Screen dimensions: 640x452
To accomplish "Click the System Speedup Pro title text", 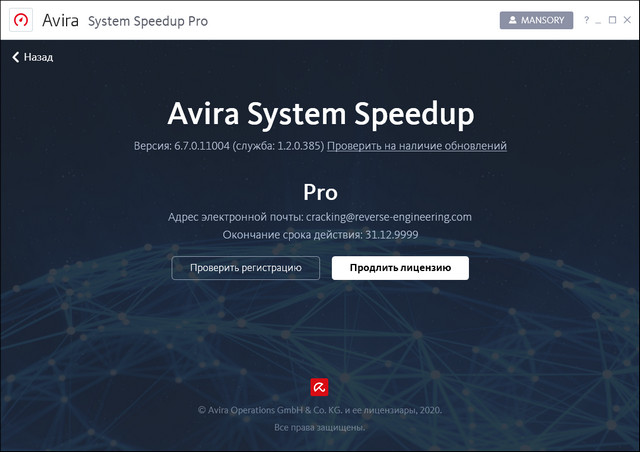I will (148, 20).
